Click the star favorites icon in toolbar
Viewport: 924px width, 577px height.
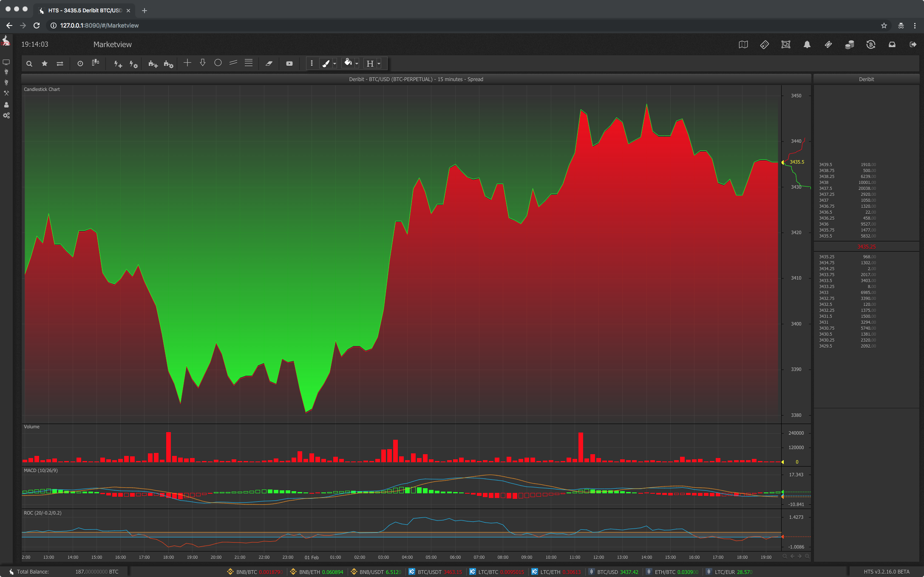pyautogui.click(x=44, y=63)
